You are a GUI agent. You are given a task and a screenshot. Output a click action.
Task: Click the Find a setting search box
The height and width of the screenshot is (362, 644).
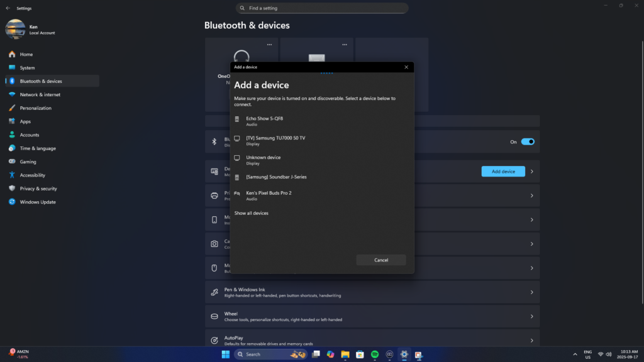click(x=322, y=8)
